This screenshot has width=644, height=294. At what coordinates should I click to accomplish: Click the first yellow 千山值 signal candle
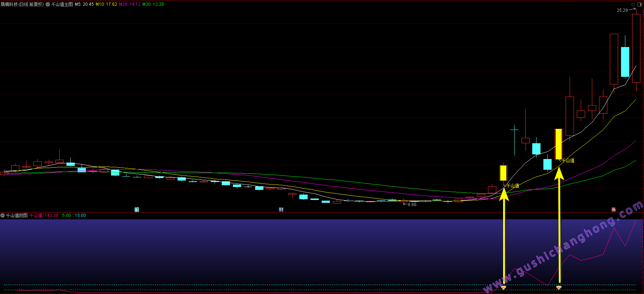(x=503, y=173)
